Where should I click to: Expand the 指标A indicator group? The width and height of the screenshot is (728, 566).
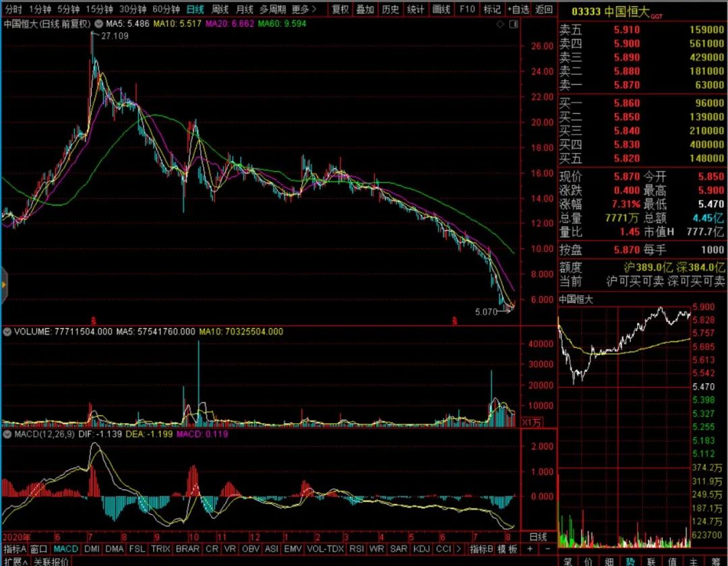(x=14, y=548)
